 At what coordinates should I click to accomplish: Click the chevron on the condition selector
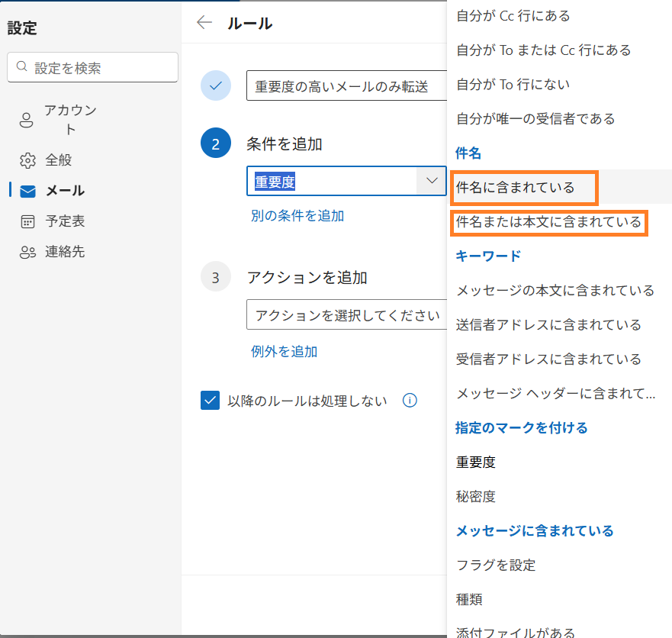click(x=432, y=181)
